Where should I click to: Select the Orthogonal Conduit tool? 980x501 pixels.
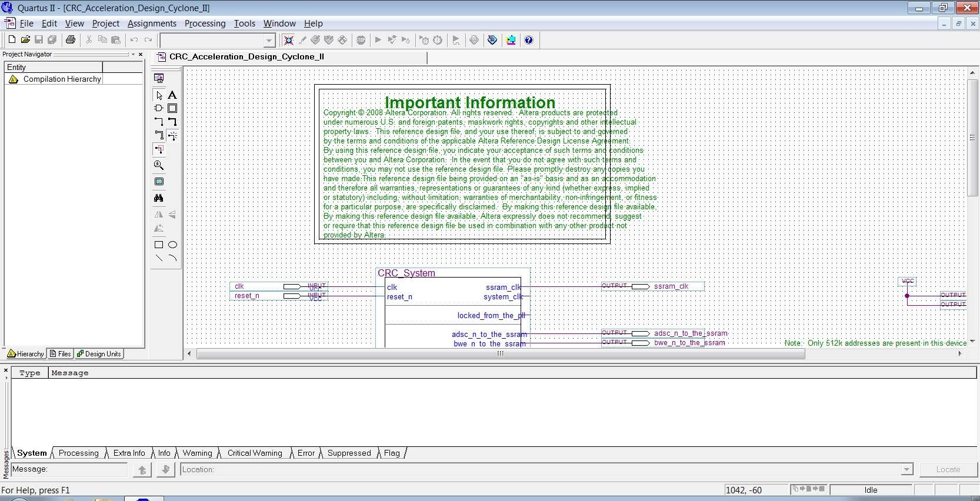click(159, 135)
